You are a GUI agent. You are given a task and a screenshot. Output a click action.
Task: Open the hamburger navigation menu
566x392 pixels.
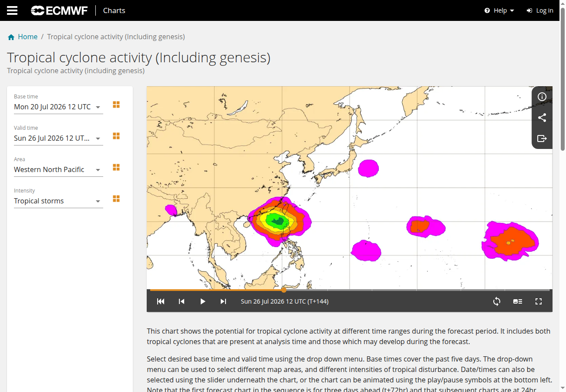[x=12, y=10]
